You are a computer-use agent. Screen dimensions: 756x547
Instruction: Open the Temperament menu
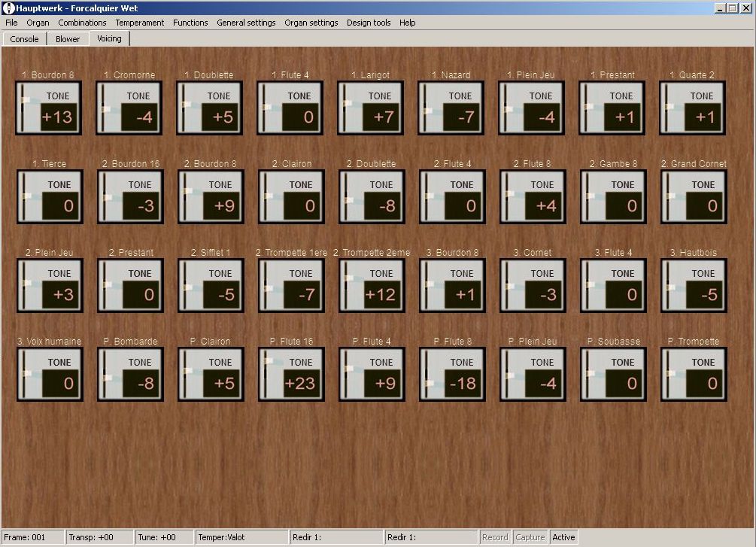pyautogui.click(x=139, y=23)
